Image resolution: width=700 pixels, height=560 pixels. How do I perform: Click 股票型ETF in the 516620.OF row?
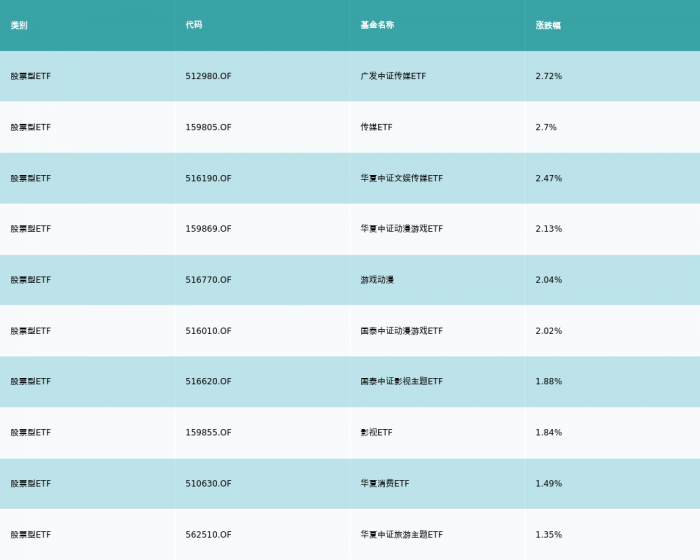31,381
